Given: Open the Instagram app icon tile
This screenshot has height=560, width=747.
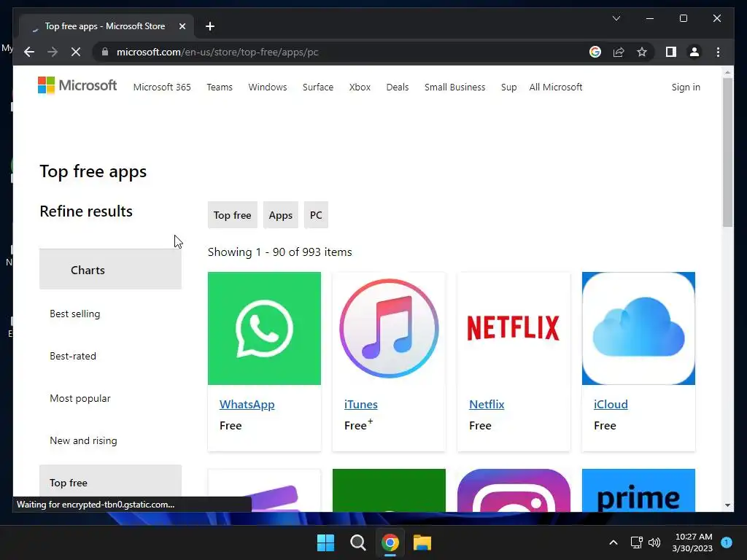Looking at the screenshot, I should 514,491.
